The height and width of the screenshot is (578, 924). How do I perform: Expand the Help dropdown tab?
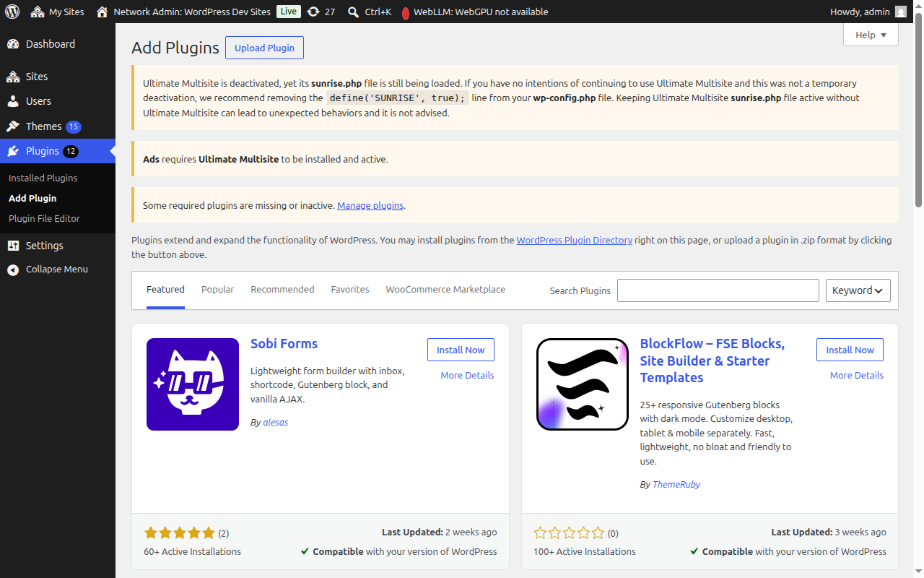871,35
